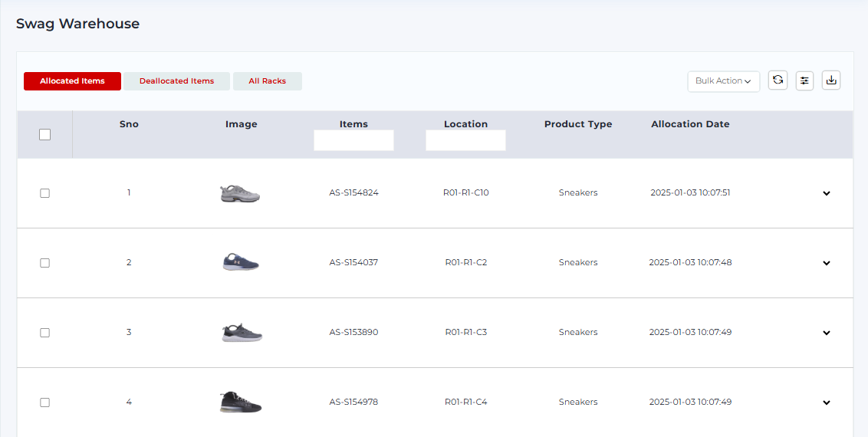Select the checkbox for item AS-S154037
Viewport: 868px width, 437px height.
pyautogui.click(x=44, y=263)
